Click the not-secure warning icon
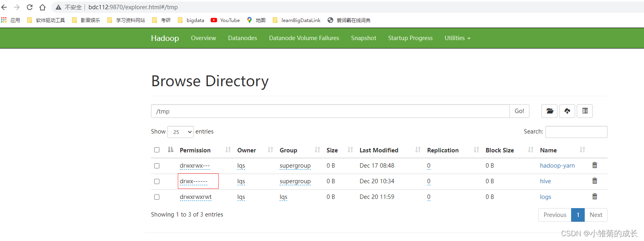 (58, 7)
